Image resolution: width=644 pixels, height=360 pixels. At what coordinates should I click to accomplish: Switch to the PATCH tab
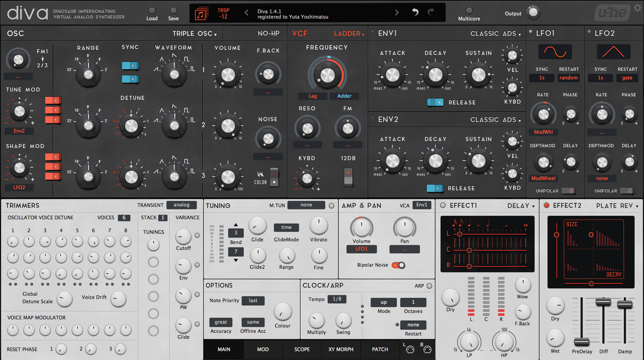380,349
